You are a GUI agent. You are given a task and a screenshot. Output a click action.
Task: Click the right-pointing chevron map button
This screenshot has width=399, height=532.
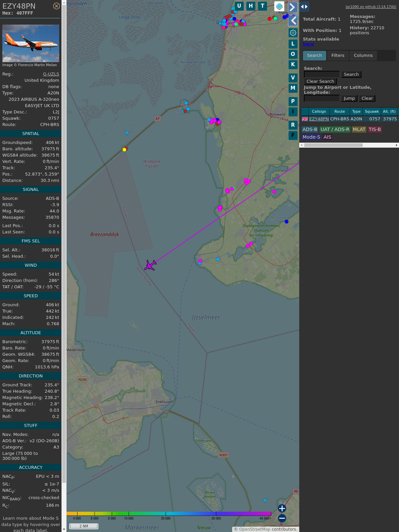pyautogui.click(x=293, y=7)
